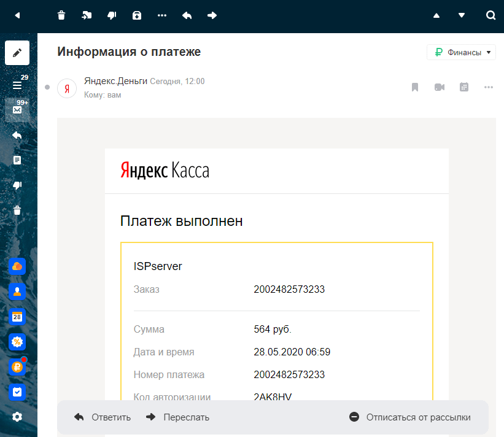The width and height of the screenshot is (504, 437).
Task: Open Drafts document icon in sidebar
Action: [17, 160]
